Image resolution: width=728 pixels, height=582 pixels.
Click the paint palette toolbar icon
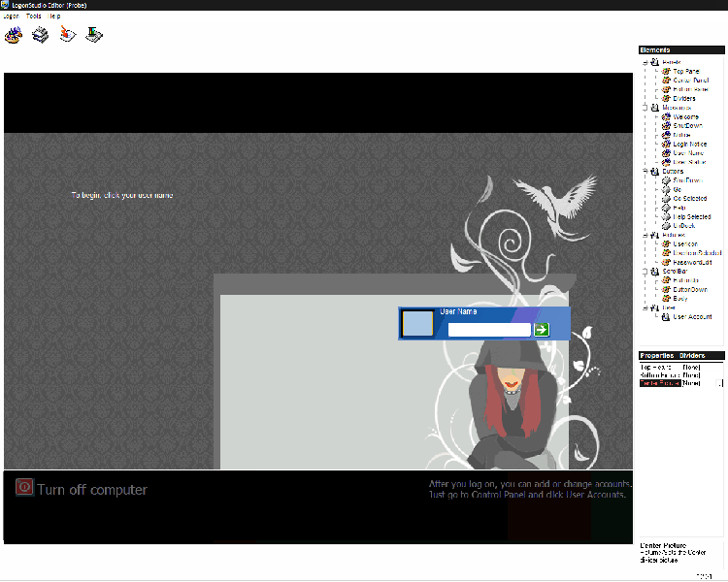pos(13,36)
